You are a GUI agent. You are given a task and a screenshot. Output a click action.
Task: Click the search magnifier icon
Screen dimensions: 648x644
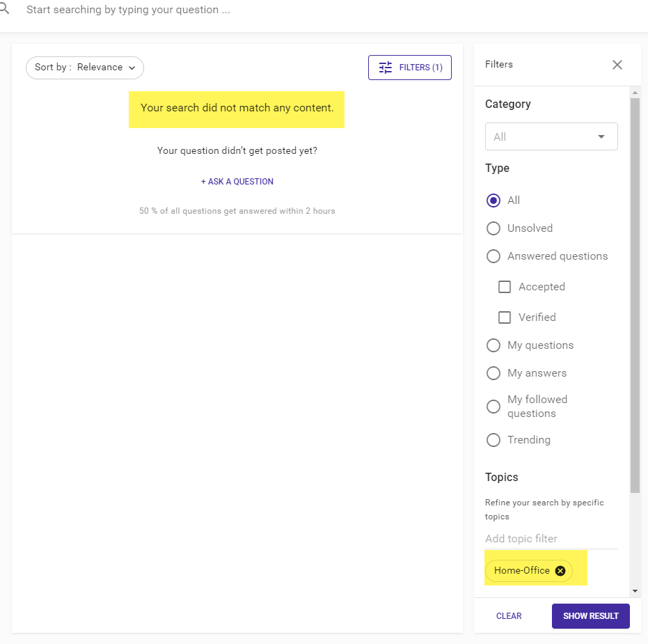coord(4,8)
